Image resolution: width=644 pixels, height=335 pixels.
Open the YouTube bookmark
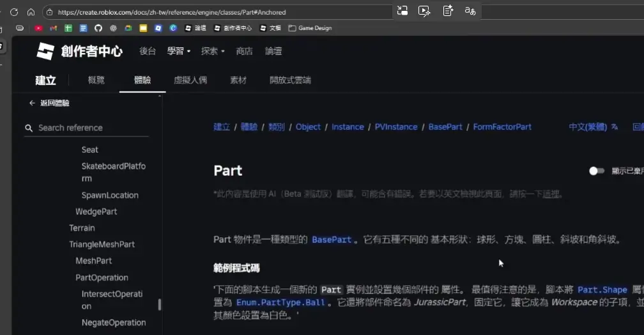click(38, 28)
